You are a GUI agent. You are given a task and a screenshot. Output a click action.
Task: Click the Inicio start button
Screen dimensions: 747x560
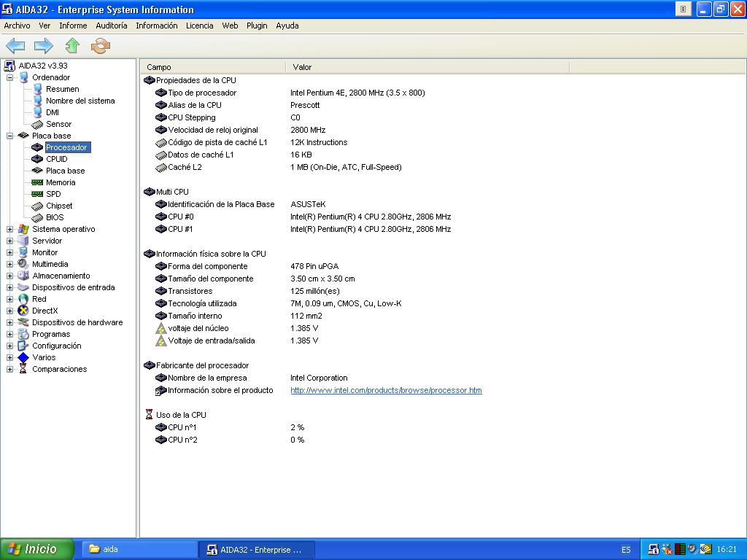[x=37, y=549]
